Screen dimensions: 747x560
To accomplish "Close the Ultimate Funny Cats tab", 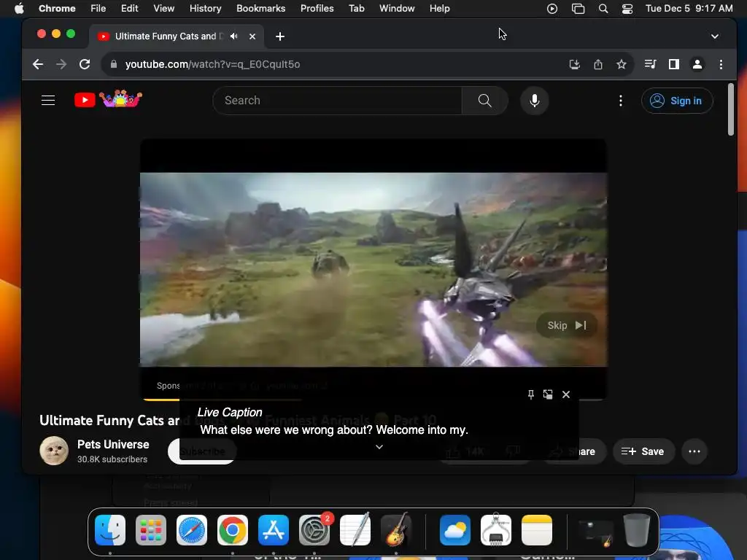I will tap(252, 36).
